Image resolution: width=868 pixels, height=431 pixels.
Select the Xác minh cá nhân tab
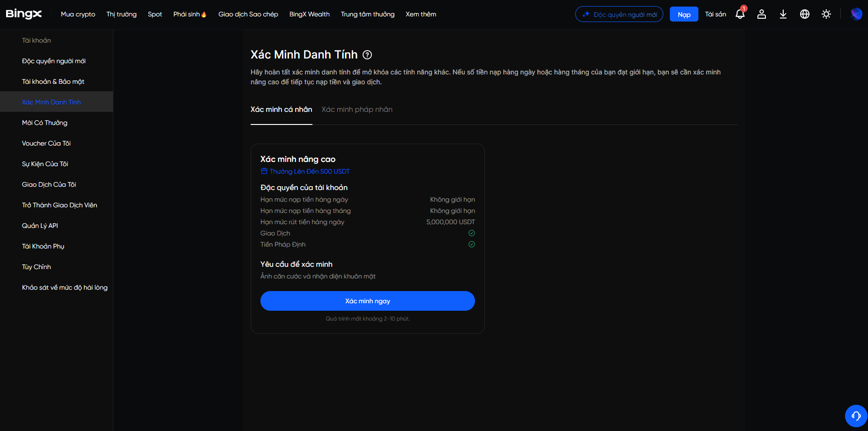pos(282,110)
